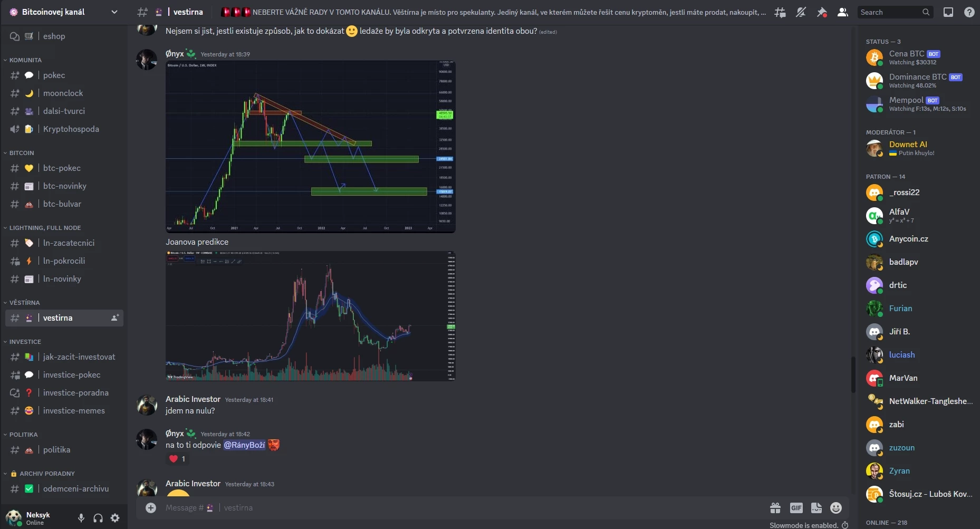Viewport: 980px width, 529px height.
Task: Open the Help question mark icon
Action: (x=969, y=12)
